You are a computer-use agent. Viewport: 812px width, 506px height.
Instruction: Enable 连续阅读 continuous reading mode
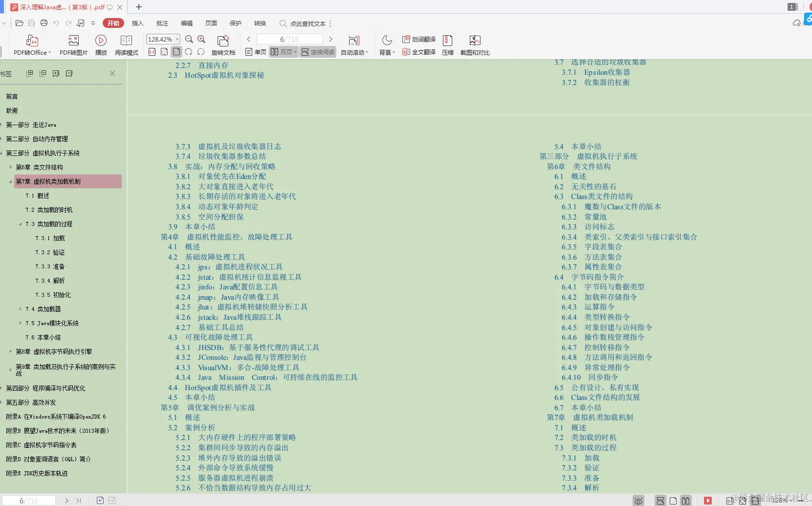click(x=318, y=51)
